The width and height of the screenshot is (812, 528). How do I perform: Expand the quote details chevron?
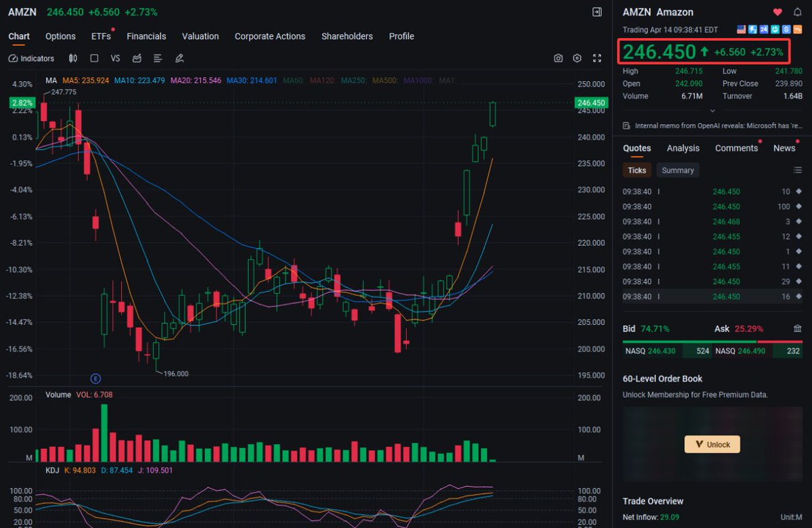point(712,110)
